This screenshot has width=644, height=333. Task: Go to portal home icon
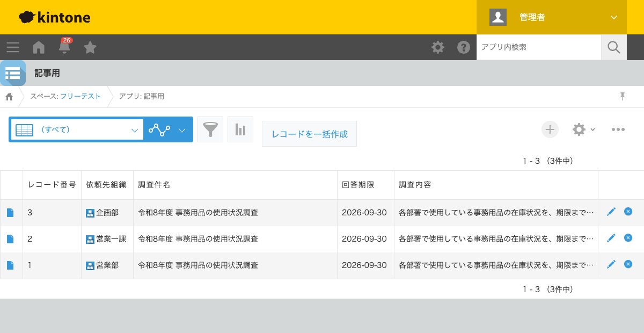pos(39,47)
